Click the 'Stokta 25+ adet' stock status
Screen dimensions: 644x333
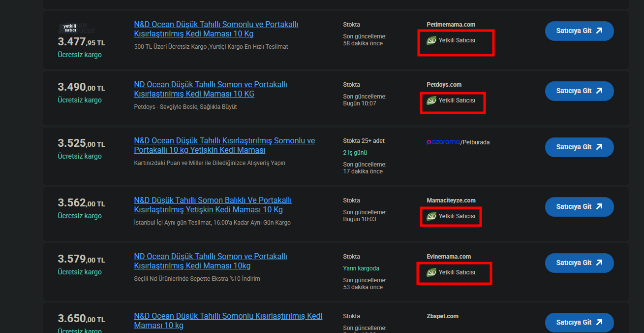[x=364, y=141]
